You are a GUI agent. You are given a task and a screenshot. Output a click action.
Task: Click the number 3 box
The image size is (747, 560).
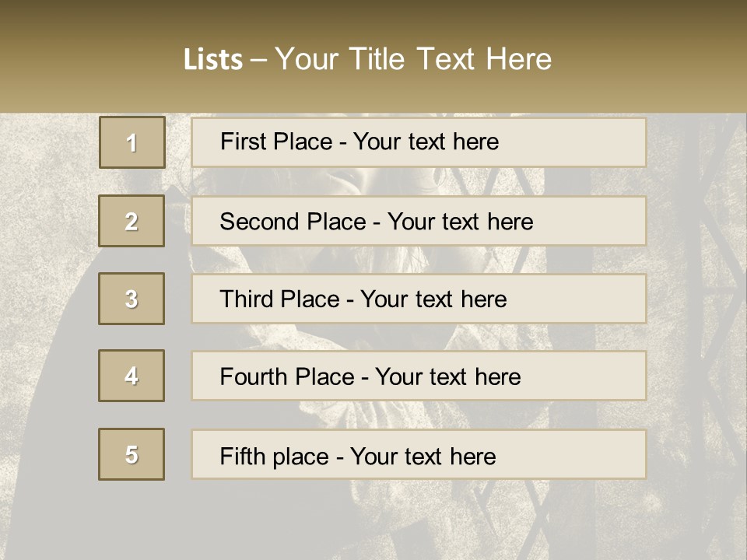132,299
